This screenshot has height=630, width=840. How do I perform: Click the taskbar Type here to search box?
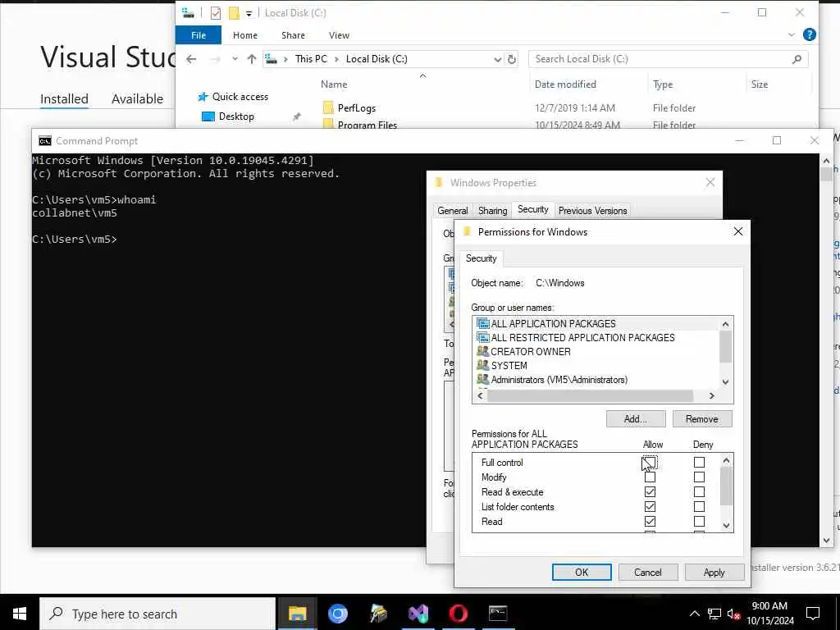157,614
